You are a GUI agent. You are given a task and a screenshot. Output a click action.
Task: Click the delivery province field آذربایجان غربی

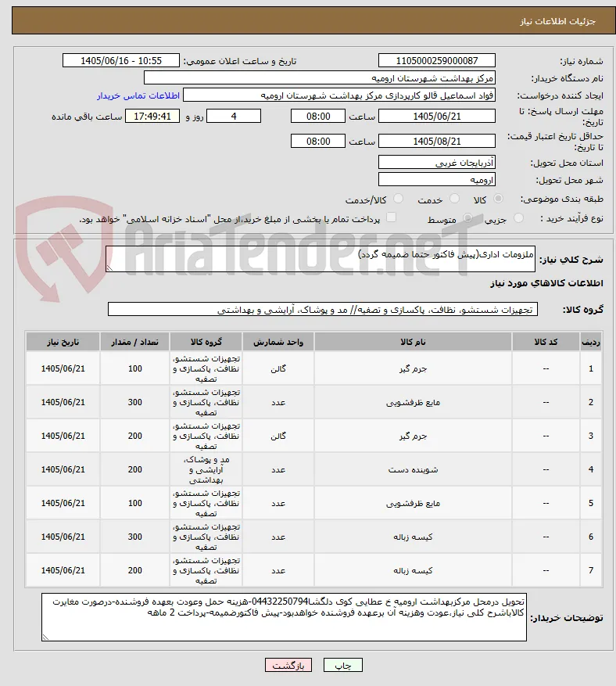pos(437,162)
